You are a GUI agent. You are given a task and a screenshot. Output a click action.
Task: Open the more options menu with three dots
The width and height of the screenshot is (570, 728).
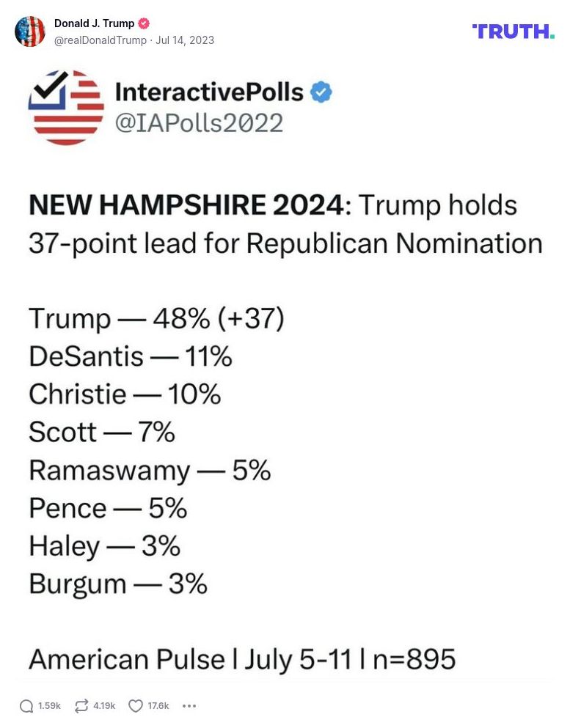pyautogui.click(x=189, y=706)
